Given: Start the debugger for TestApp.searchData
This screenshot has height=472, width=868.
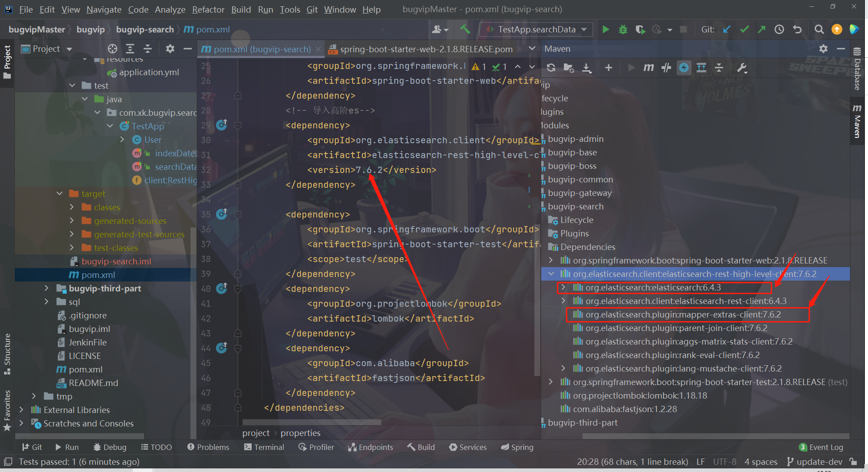Looking at the screenshot, I should pos(623,29).
